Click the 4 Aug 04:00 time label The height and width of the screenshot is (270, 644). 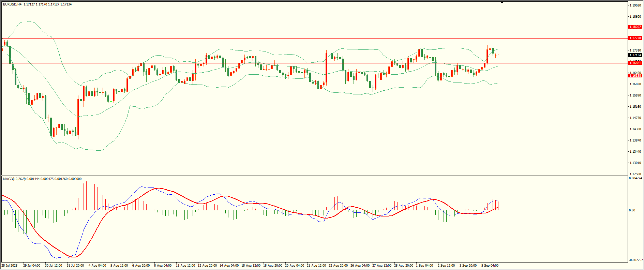pos(97,265)
